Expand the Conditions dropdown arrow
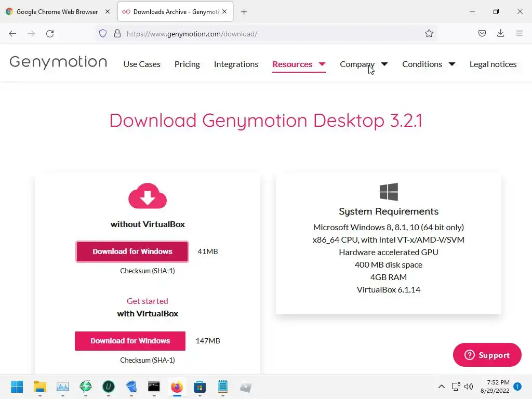532x399 pixels. [452, 64]
